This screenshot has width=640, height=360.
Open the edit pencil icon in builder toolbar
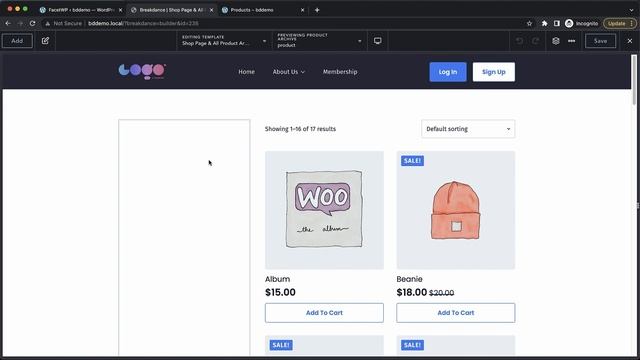point(45,41)
